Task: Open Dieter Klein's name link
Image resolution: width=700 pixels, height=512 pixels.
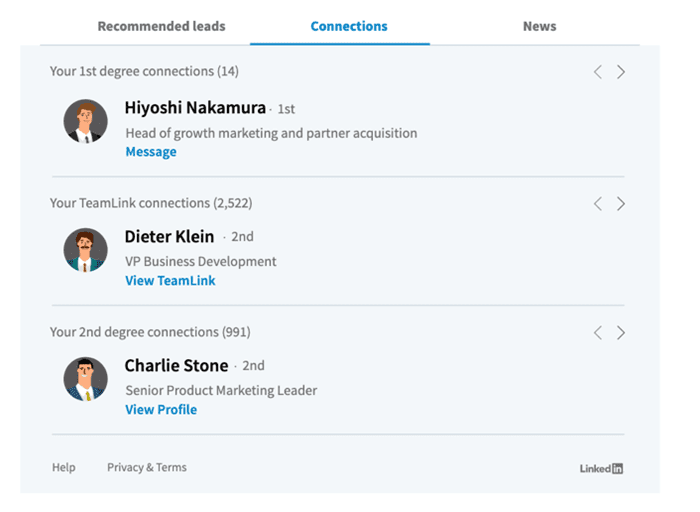Action: [169, 237]
